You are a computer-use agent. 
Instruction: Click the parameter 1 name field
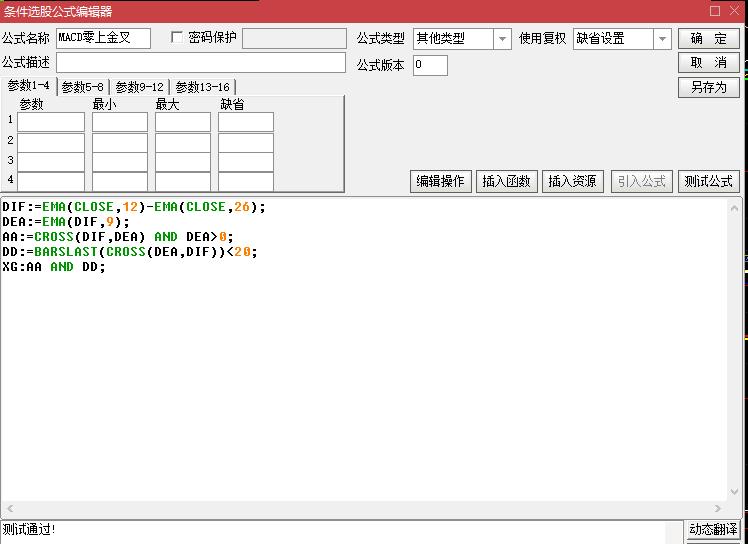tap(51, 122)
